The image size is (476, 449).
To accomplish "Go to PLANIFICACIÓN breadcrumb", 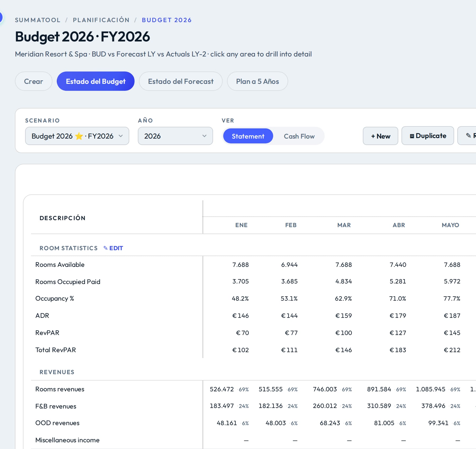I will click(101, 20).
